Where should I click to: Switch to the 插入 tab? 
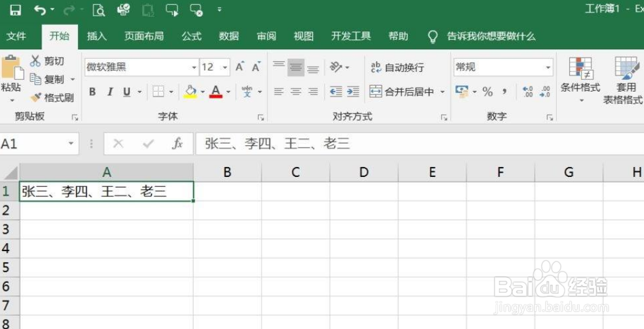point(97,36)
